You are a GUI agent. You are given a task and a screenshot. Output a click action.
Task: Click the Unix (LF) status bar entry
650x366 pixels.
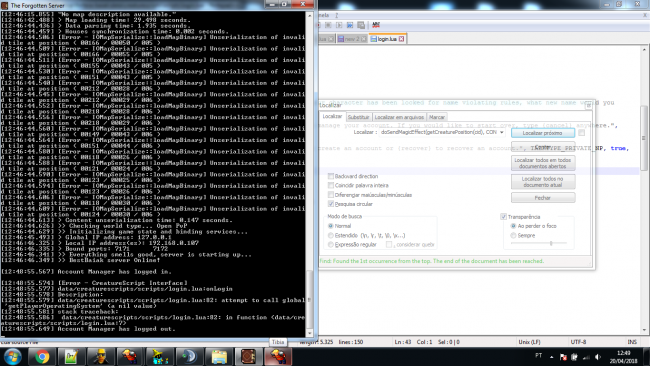click(529, 342)
